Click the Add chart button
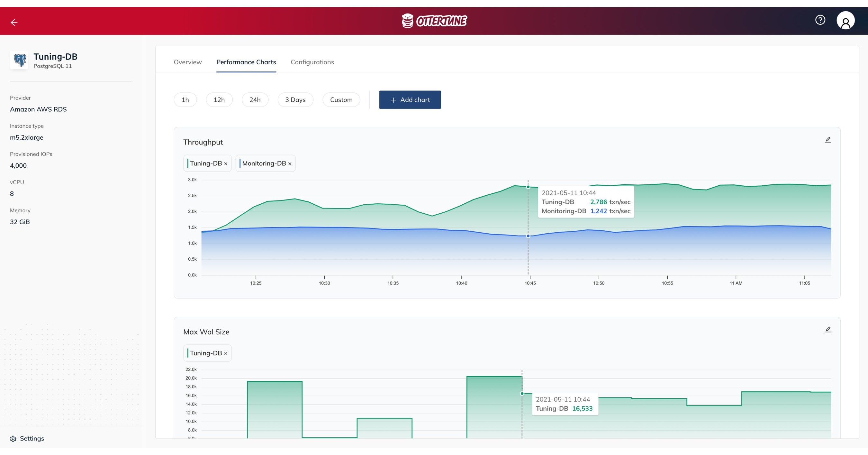 pyautogui.click(x=410, y=99)
